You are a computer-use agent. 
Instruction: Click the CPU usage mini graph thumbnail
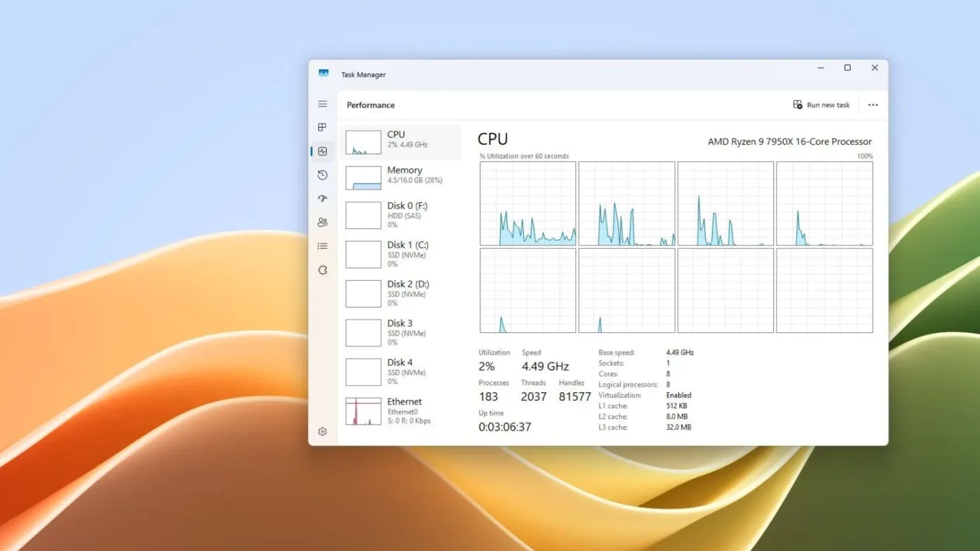pyautogui.click(x=362, y=142)
